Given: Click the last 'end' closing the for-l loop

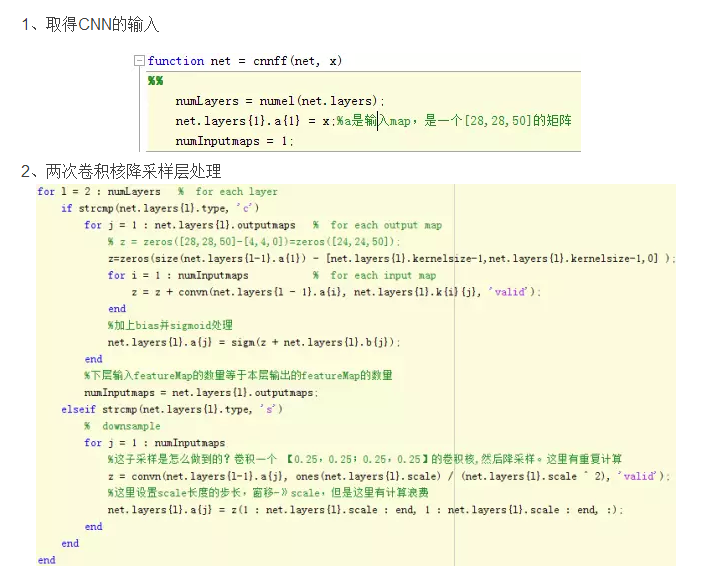Looking at the screenshot, I should click(47, 560).
